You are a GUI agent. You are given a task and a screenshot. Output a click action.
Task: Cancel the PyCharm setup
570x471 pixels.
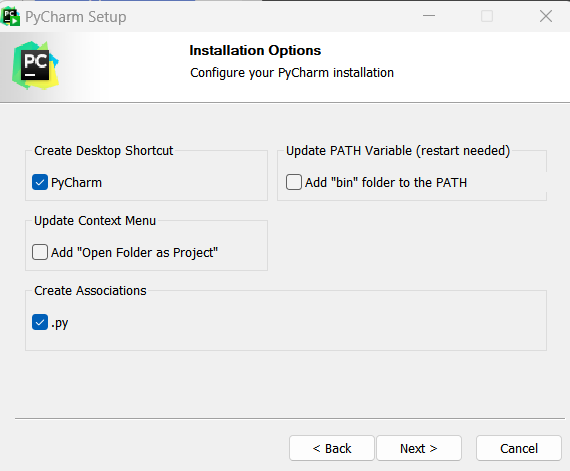click(519, 448)
